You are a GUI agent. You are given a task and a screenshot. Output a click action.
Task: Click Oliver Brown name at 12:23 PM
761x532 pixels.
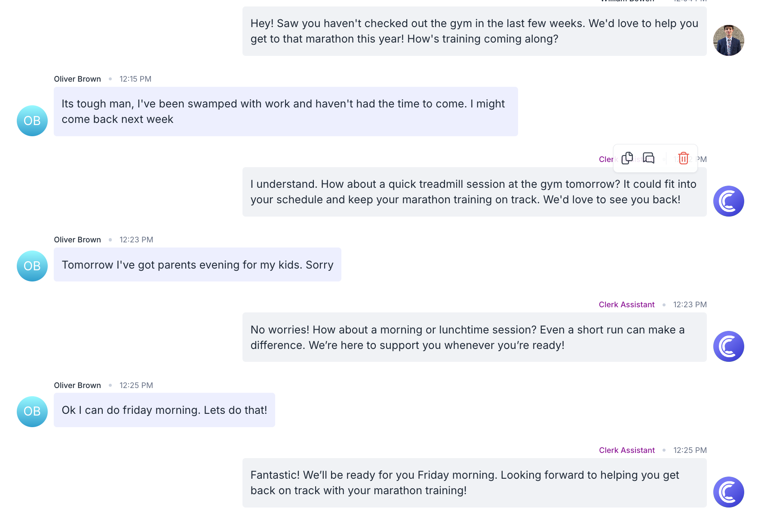77,240
